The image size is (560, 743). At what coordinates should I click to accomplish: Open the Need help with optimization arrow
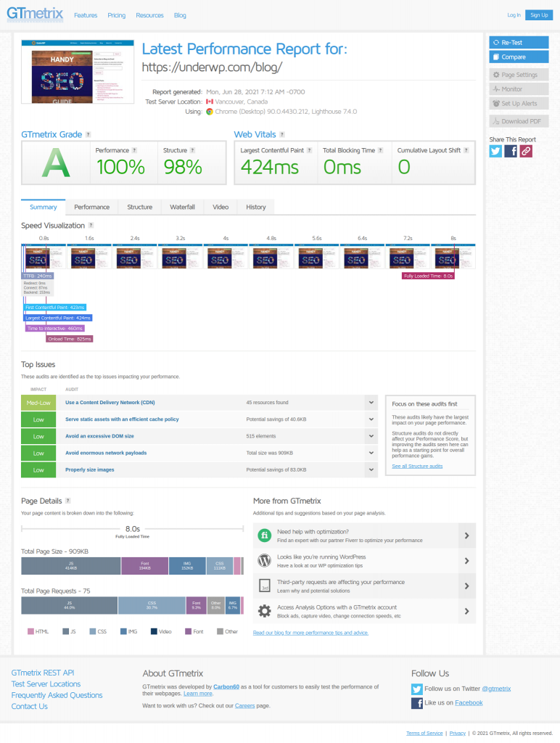[466, 535]
